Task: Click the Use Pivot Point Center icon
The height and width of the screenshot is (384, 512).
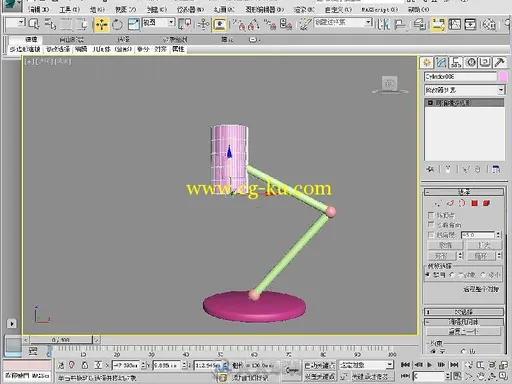Action: coord(185,24)
